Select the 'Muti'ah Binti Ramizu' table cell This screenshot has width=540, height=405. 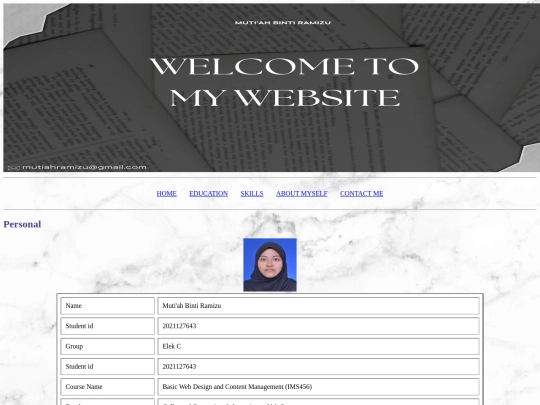pyautogui.click(x=318, y=306)
